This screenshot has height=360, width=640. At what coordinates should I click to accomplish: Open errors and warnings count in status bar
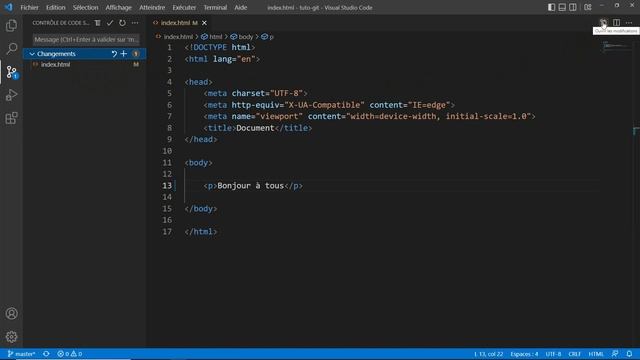[x=69, y=354]
